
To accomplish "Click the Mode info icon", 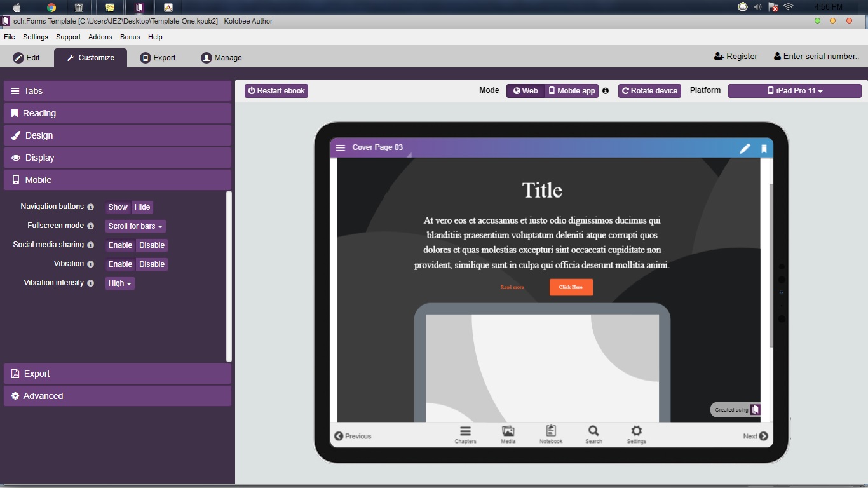I will pyautogui.click(x=606, y=91).
